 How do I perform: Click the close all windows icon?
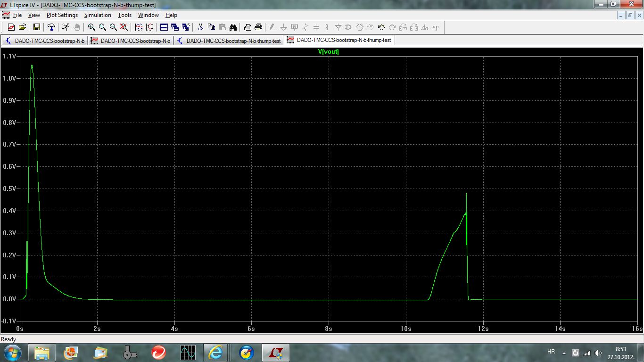tap(186, 27)
